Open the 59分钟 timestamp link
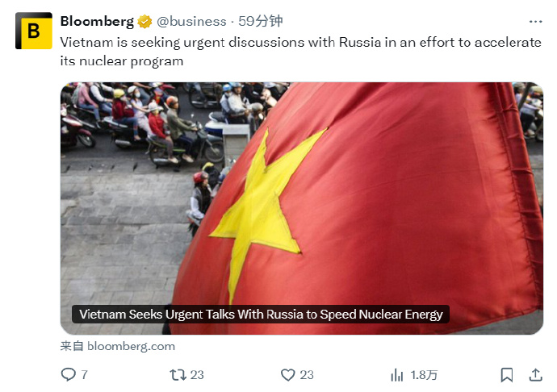557x392 pixels. pos(261,21)
